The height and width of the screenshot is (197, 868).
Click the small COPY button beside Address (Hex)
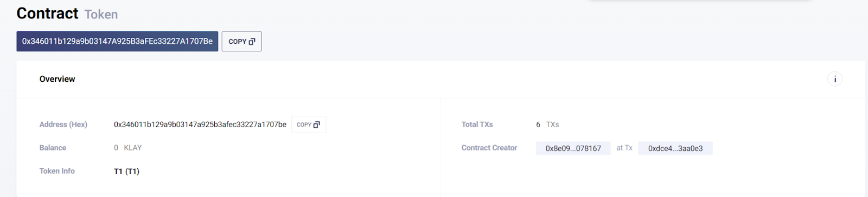(308, 124)
